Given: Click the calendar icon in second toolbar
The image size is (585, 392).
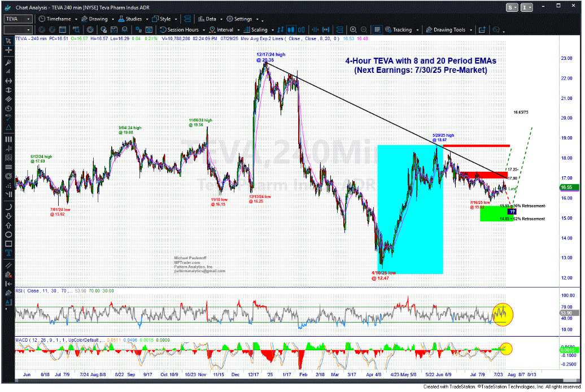Looking at the screenshot, I should (x=63, y=30).
